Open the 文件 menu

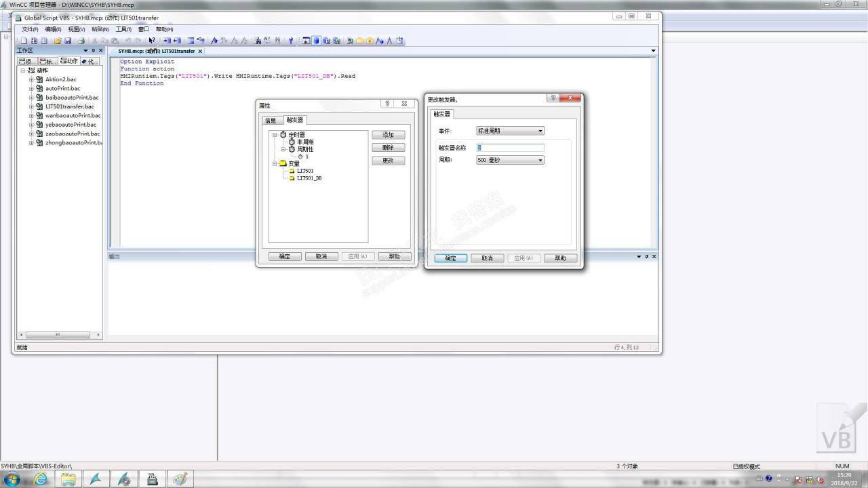[x=31, y=29]
